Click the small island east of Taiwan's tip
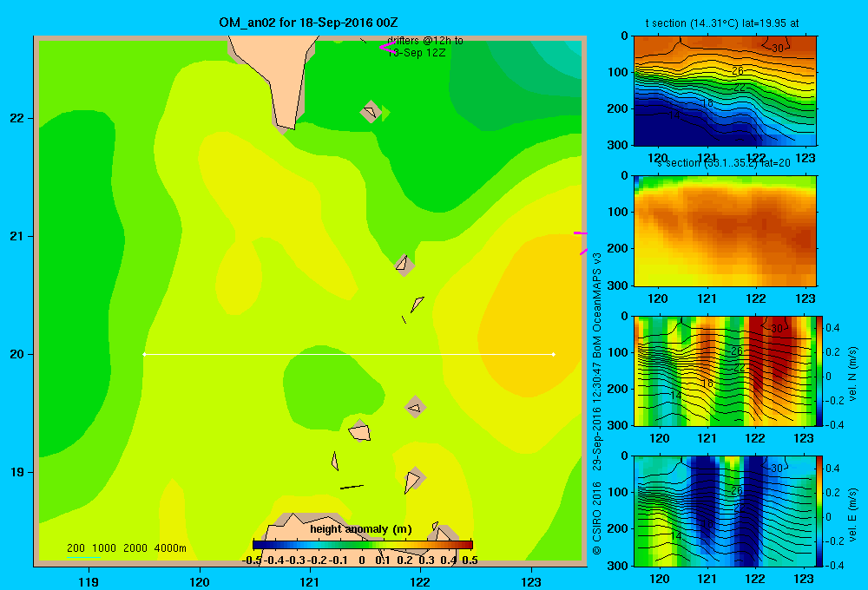The height and width of the screenshot is (590, 868). coord(370,112)
